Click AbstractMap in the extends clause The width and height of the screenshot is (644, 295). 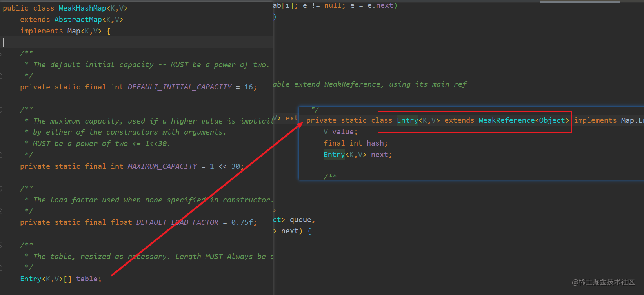pos(78,20)
